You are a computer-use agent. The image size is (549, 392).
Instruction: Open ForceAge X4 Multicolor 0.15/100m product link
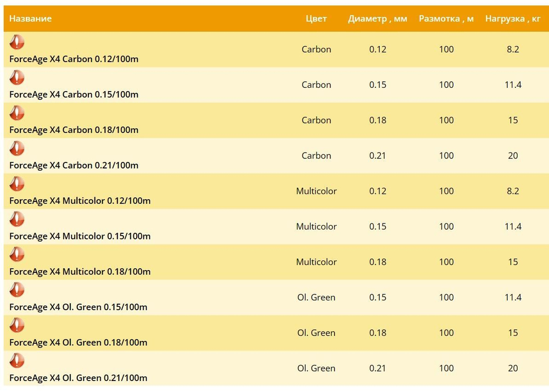[80, 236]
